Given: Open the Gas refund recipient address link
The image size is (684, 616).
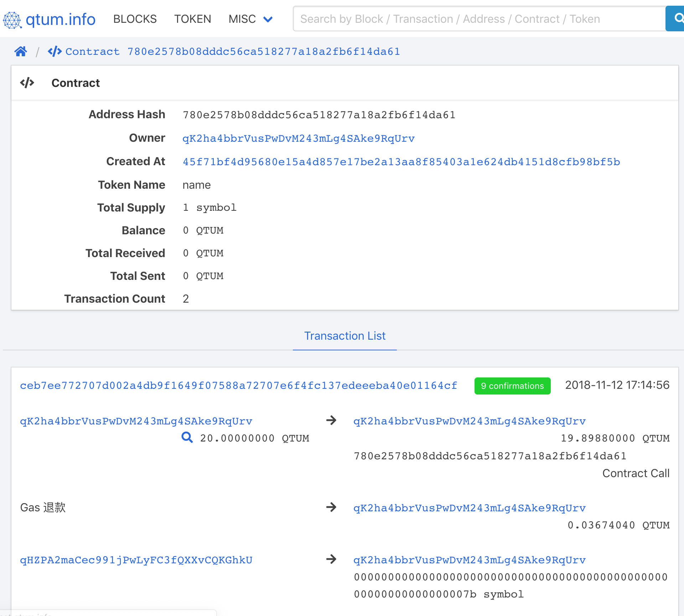Looking at the screenshot, I should tap(469, 508).
